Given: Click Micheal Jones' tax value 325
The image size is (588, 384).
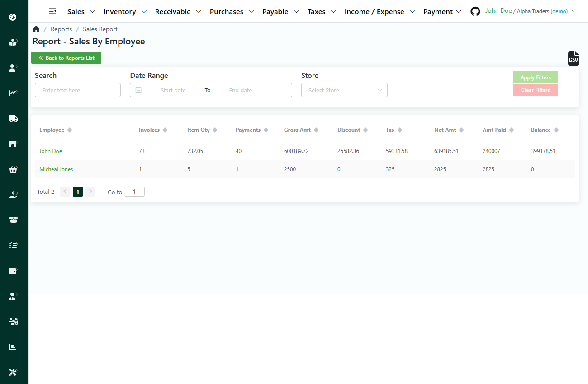Looking at the screenshot, I should [390, 169].
